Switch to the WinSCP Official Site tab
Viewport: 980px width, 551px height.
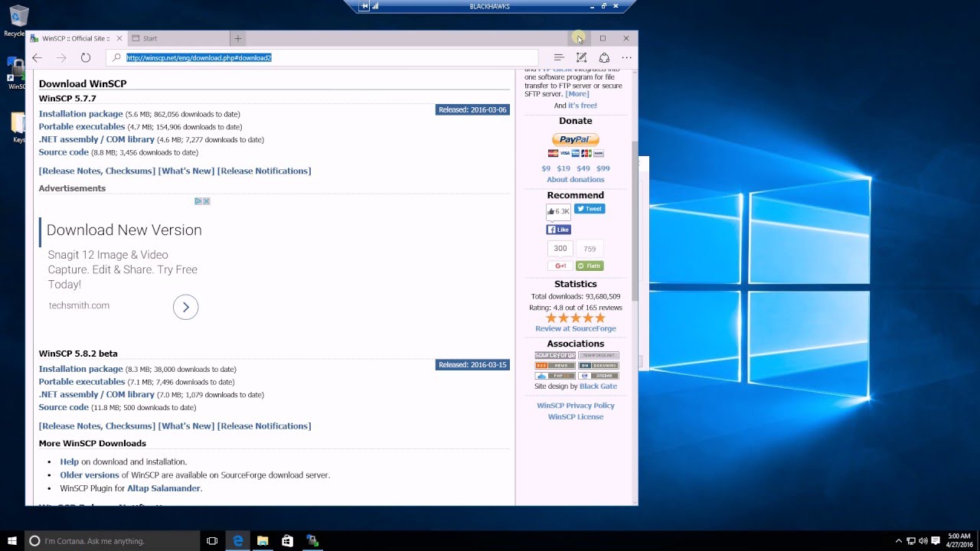click(77, 38)
